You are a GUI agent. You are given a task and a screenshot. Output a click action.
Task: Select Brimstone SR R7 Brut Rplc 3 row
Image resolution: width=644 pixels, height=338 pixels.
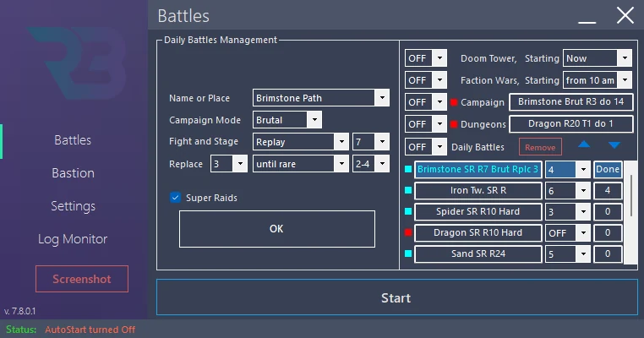[x=478, y=169]
